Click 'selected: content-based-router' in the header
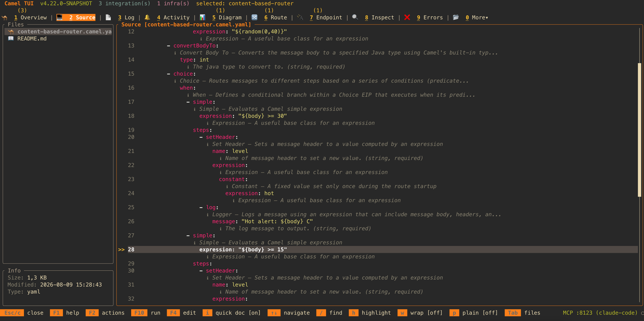Screen dimensions: 644x321 (x=245, y=4)
